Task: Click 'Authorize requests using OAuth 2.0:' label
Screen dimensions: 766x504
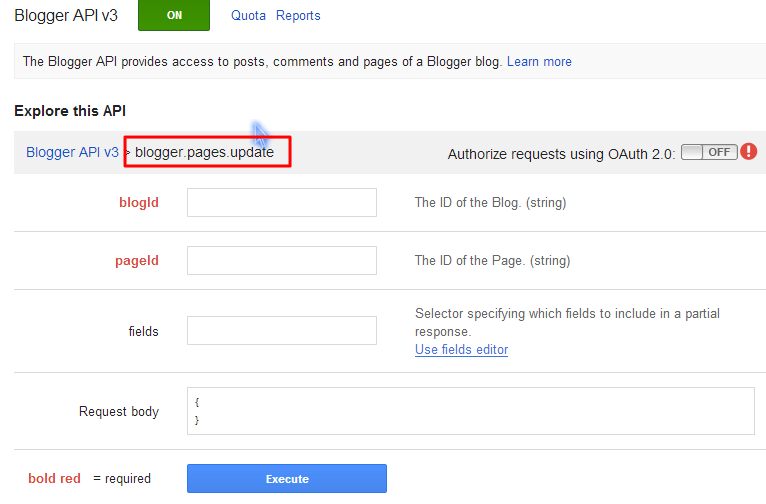Action: 561,154
